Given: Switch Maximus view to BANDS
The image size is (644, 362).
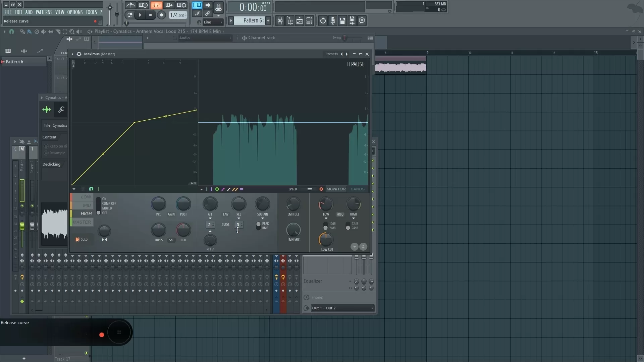Looking at the screenshot, I should [x=357, y=189].
